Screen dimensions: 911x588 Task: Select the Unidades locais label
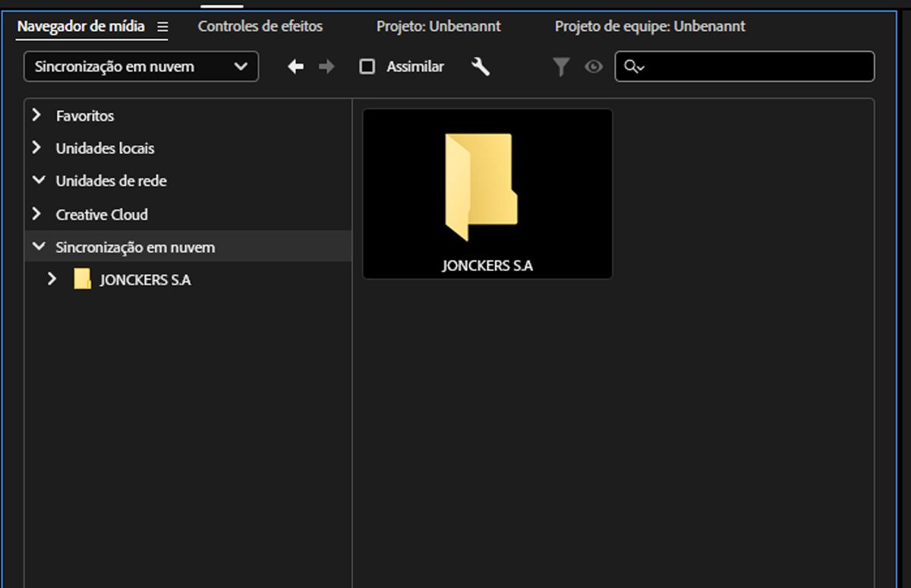coord(105,149)
